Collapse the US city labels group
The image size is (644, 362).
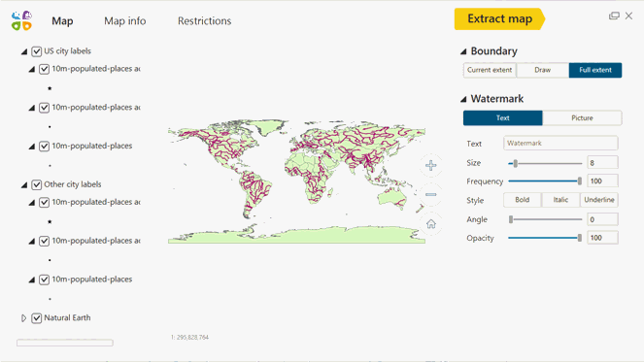[x=24, y=51]
